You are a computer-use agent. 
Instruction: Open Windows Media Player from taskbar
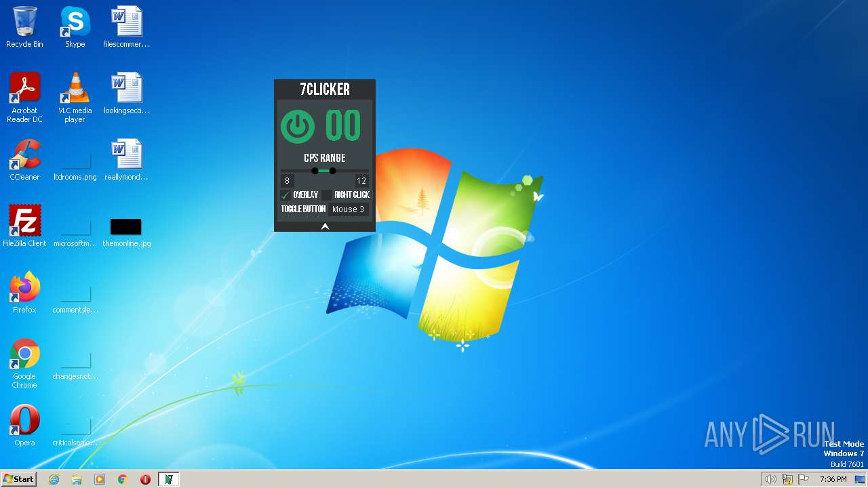[x=100, y=479]
